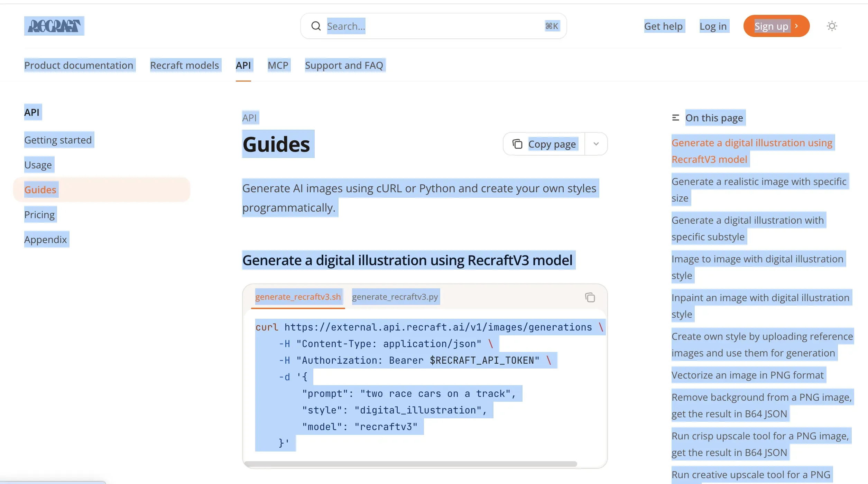This screenshot has height=484, width=868.
Task: Open the Get help link
Action: coord(663,26)
